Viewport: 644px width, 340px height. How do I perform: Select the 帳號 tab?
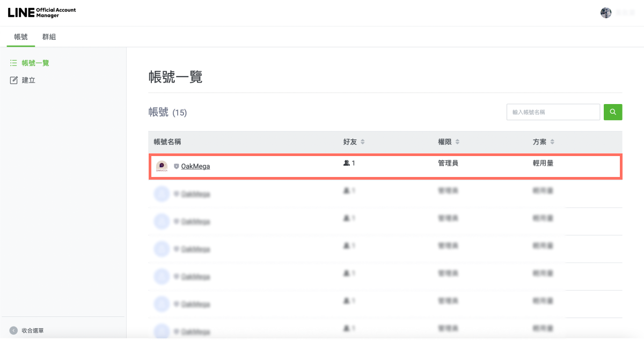pyautogui.click(x=20, y=36)
